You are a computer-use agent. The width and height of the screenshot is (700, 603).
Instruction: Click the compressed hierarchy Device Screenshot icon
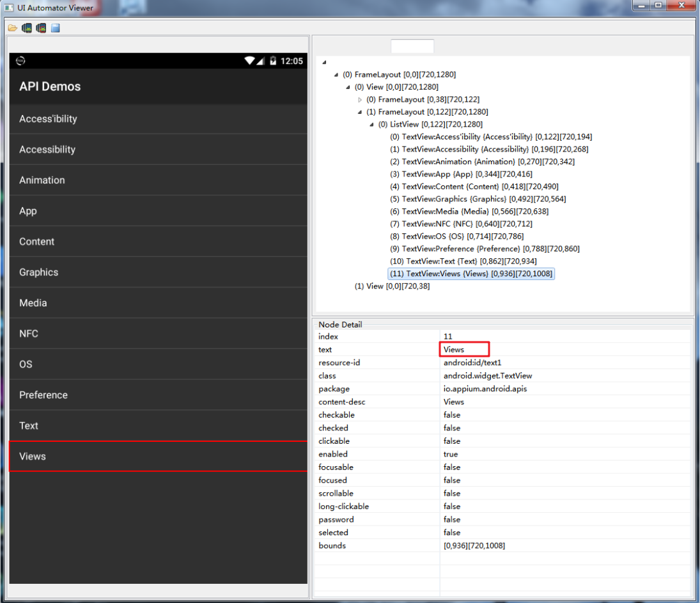coord(41,28)
